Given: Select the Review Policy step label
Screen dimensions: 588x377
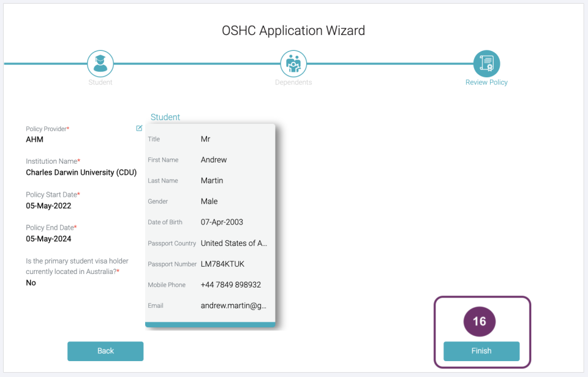Looking at the screenshot, I should tap(486, 82).
